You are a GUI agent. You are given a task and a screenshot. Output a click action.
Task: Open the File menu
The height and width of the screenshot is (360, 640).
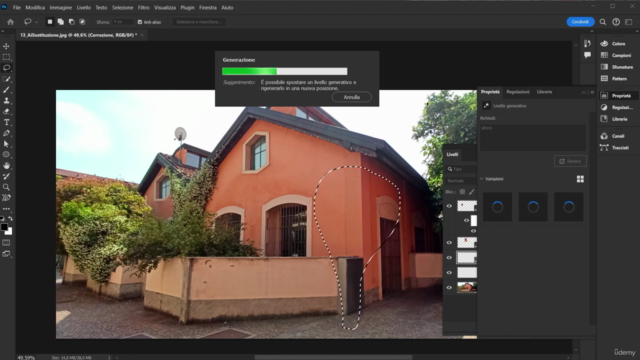point(16,7)
